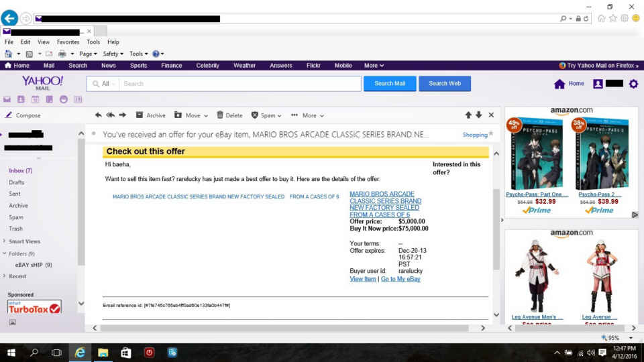Open the Drafts folder
Viewport: 644px width, 362px height.
(16, 182)
